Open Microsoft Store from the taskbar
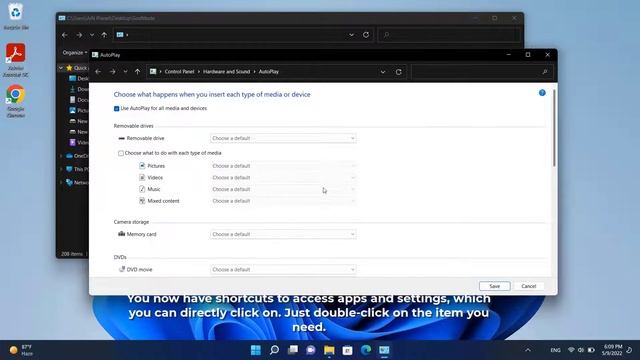The image size is (640, 360). pyautogui.click(x=347, y=350)
